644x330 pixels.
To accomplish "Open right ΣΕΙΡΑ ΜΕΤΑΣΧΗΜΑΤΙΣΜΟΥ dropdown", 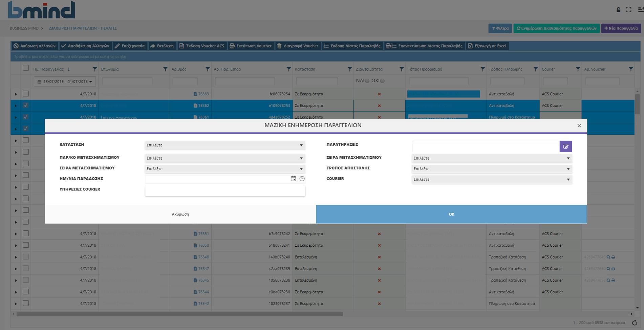I will point(492,158).
